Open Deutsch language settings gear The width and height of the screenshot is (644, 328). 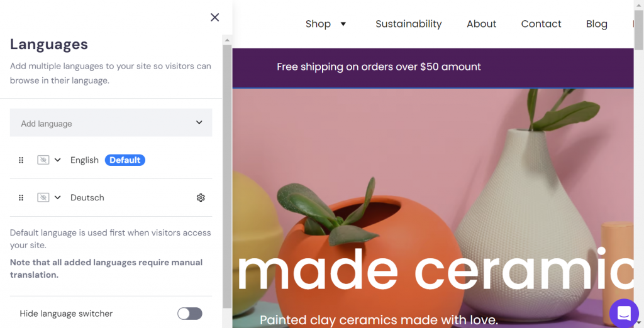pyautogui.click(x=201, y=197)
